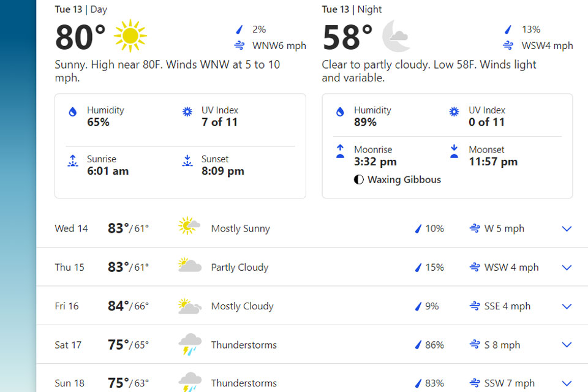The height and width of the screenshot is (392, 588).
Task: Expand the Sun 18 forecast details
Action: [x=567, y=383]
